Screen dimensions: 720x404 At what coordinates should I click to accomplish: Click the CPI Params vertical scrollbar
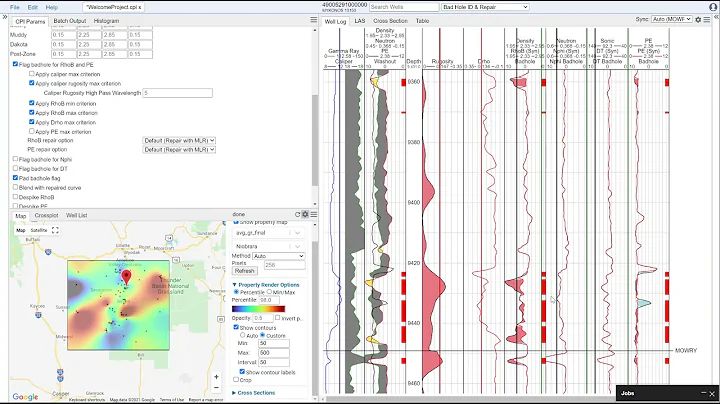pos(315,140)
